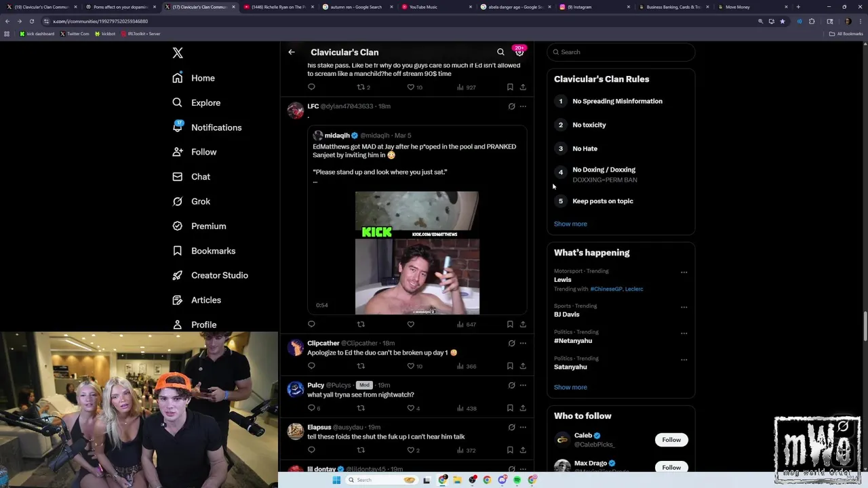Like the LFC quoted post
This screenshot has width=868, height=488.
click(x=410, y=324)
